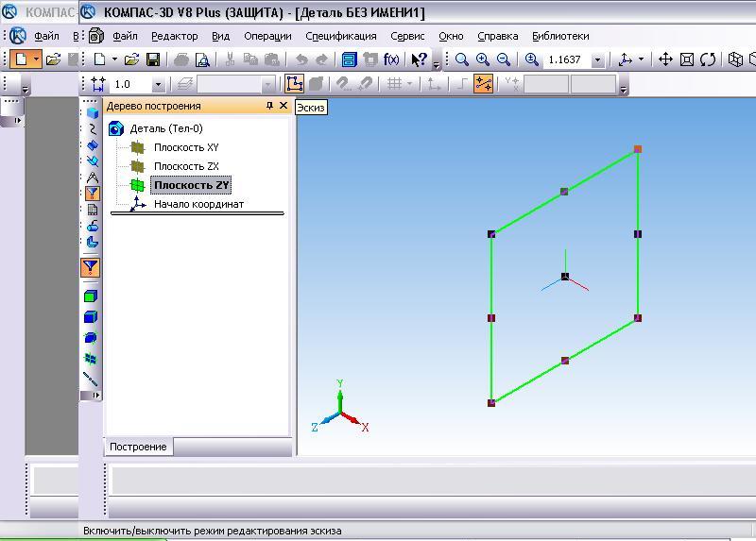Screen dimensions: 756x541
Task: Expand the compact panel bottom arrow
Action: pyautogui.click(x=96, y=395)
